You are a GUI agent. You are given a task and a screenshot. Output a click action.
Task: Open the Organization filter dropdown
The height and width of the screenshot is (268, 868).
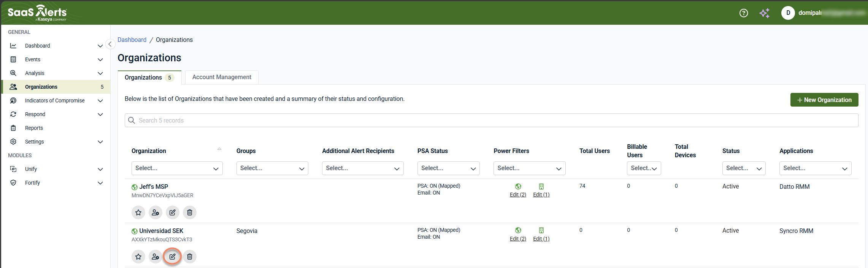[x=177, y=168]
